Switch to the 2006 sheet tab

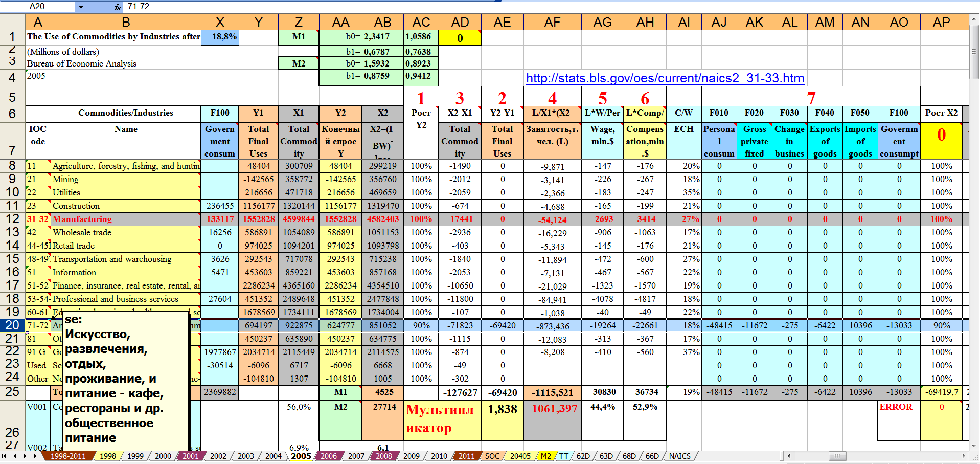(328, 456)
